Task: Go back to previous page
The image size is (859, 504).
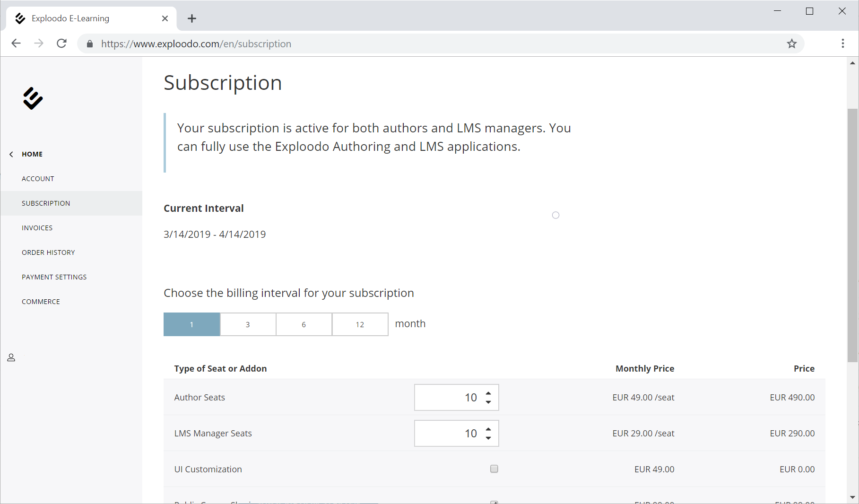Action: click(16, 44)
